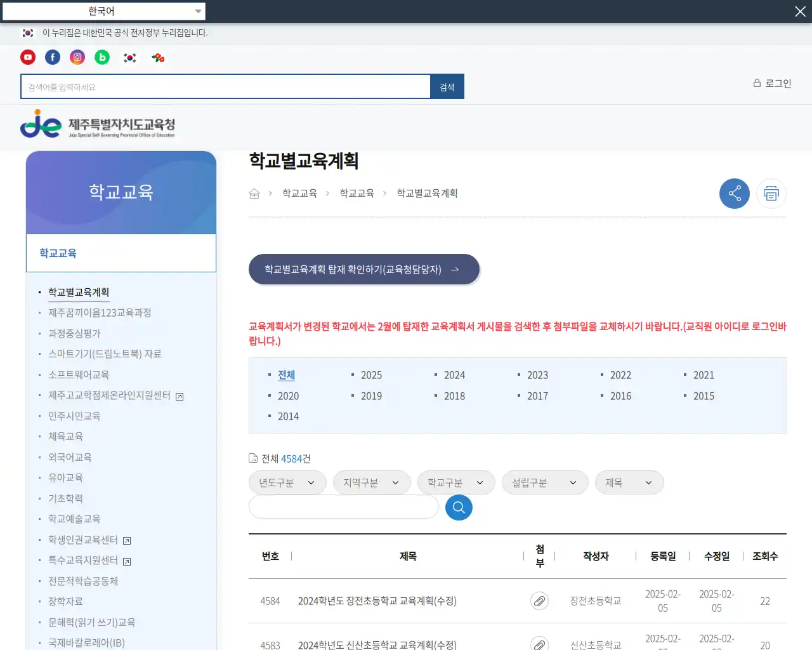Click the top 검색 button
This screenshot has height=650, width=812.
coord(447,86)
